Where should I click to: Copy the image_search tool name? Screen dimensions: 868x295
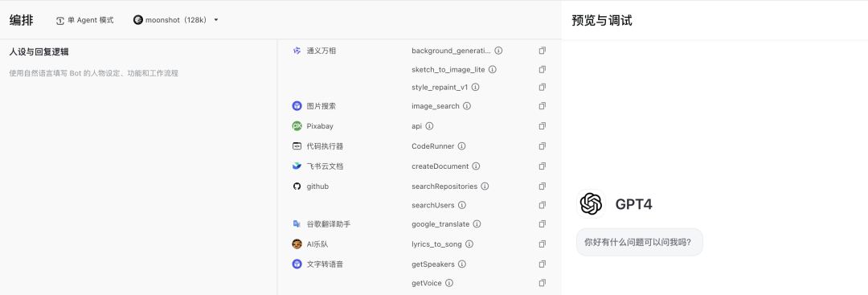tap(542, 106)
